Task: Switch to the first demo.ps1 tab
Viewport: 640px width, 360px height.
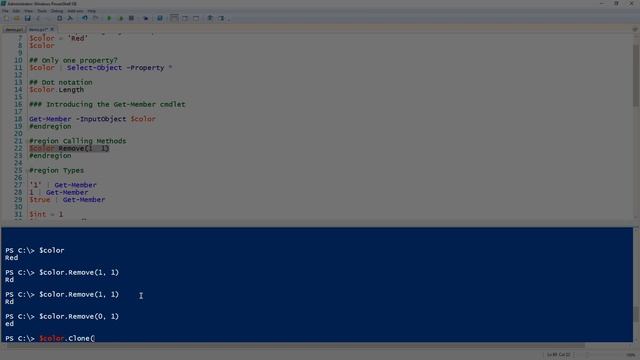Action: point(14,29)
